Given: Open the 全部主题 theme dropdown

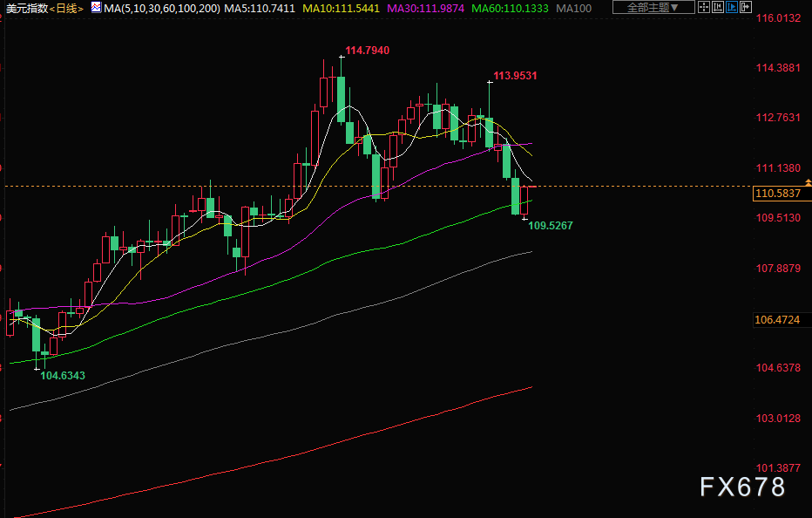Looking at the screenshot, I should [653, 8].
